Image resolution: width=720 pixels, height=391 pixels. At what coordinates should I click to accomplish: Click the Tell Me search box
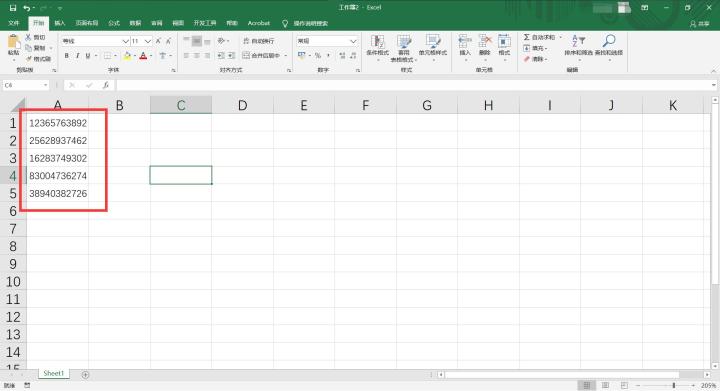(306, 23)
